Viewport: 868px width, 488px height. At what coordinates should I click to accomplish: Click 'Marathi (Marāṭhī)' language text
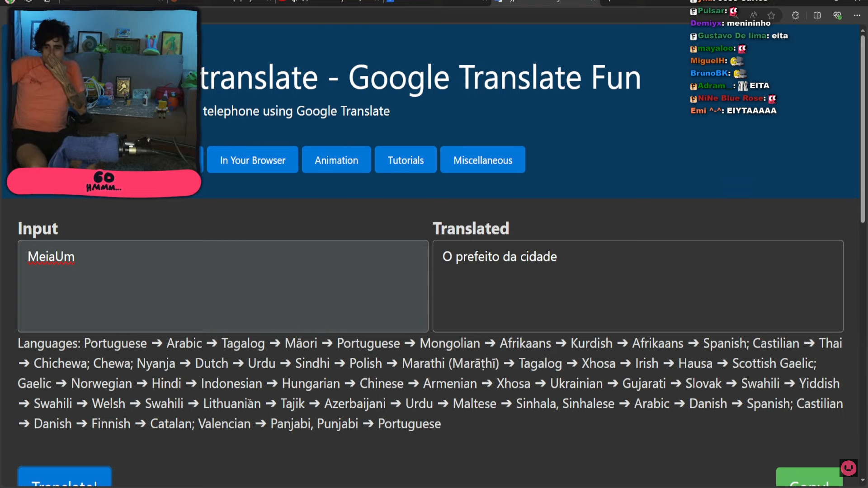click(450, 364)
